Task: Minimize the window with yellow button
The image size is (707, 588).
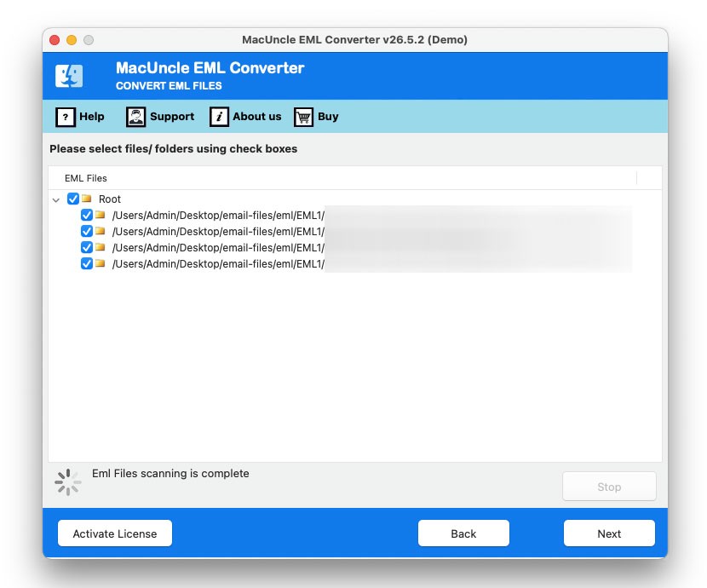Action: (72, 40)
